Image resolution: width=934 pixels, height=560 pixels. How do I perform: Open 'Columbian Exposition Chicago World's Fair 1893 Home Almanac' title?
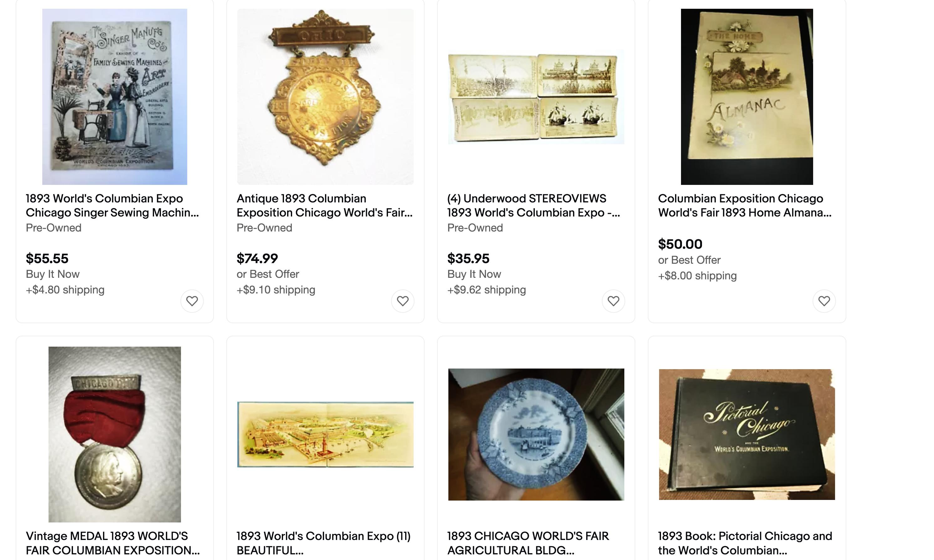point(745,205)
